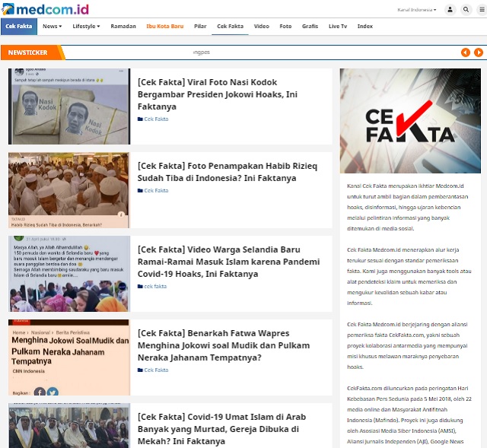The image size is (487, 448).
Task: Open the Live Tv menu item
Action: [338, 26]
